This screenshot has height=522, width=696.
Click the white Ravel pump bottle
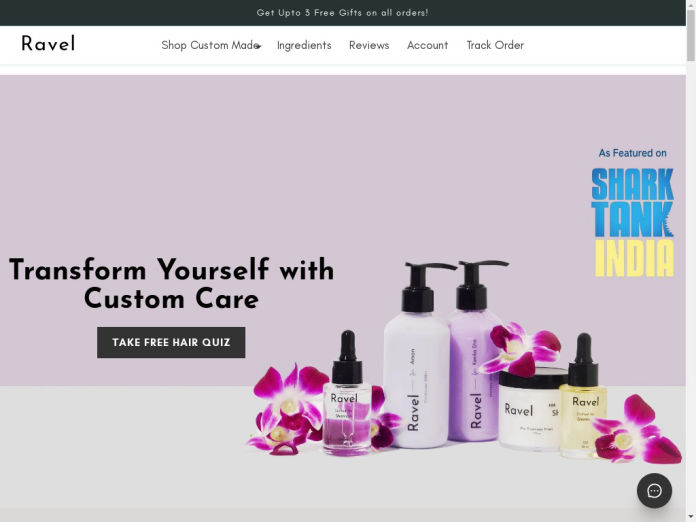(417, 355)
